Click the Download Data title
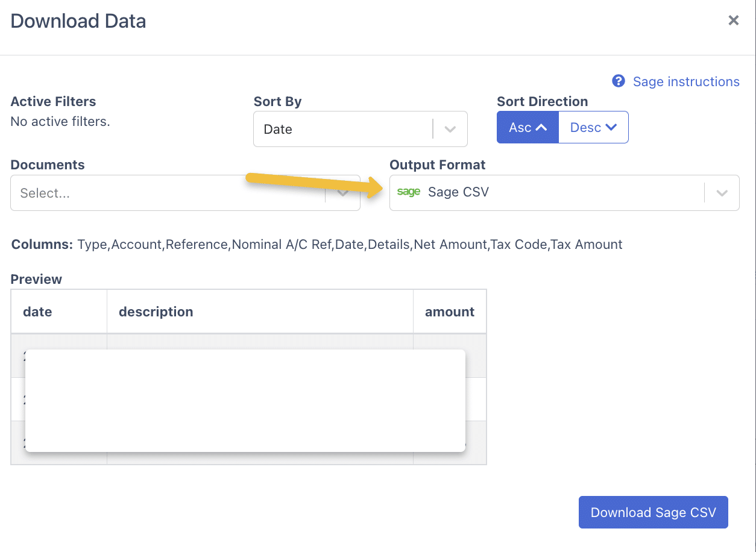Screen dimensions: 756x552 pyautogui.click(x=78, y=22)
